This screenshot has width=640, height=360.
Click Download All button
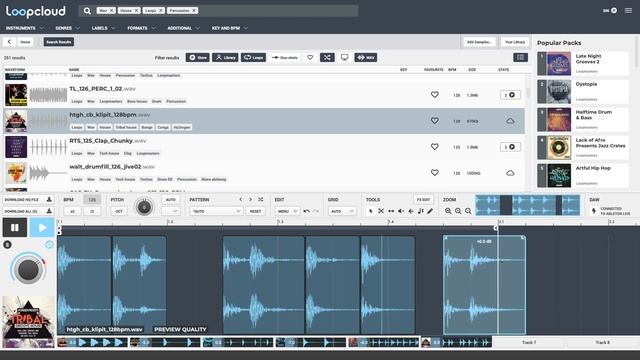pos(28,211)
